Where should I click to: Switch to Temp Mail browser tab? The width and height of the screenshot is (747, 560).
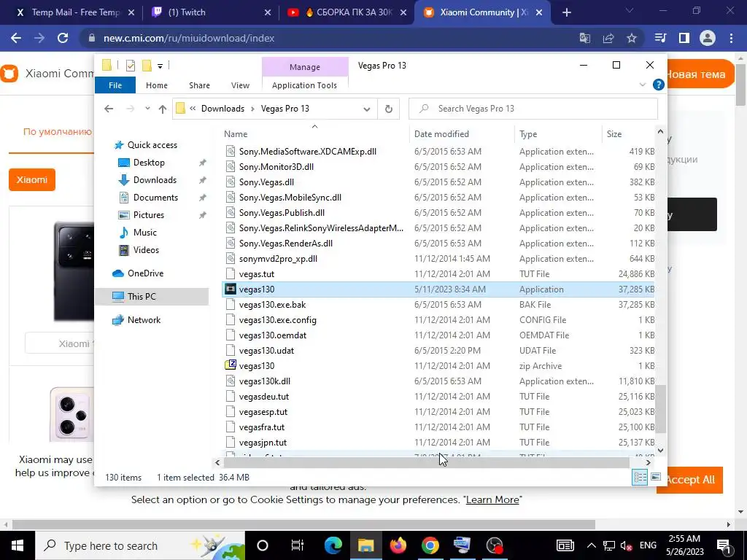76,12
